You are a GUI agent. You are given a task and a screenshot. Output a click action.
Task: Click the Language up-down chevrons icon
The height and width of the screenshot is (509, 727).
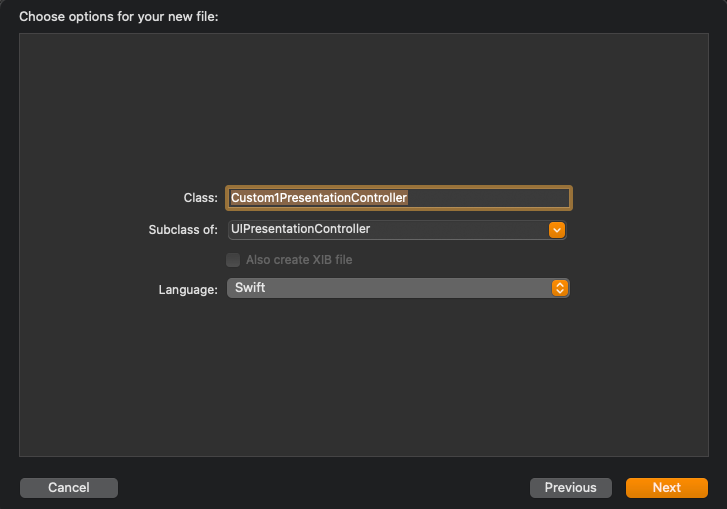(x=560, y=288)
